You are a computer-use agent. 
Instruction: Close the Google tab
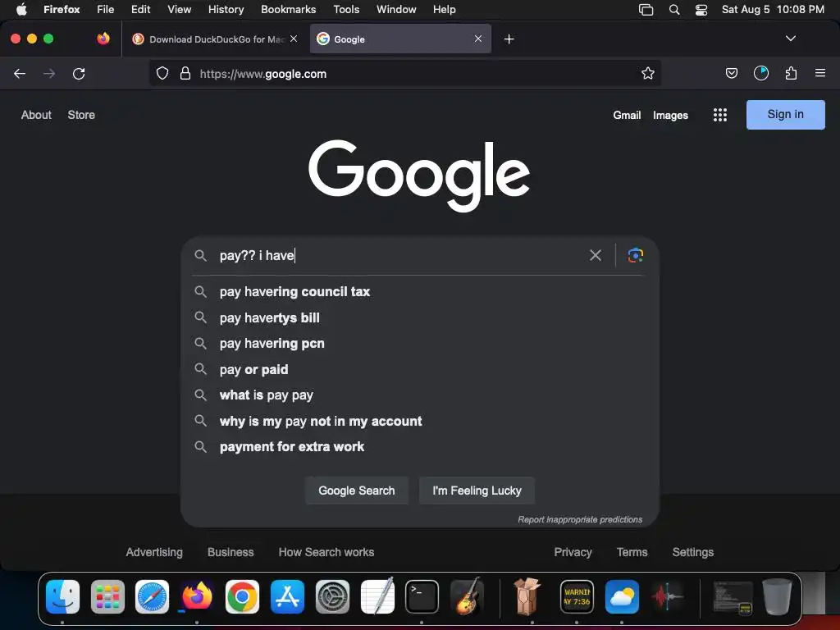click(x=478, y=39)
